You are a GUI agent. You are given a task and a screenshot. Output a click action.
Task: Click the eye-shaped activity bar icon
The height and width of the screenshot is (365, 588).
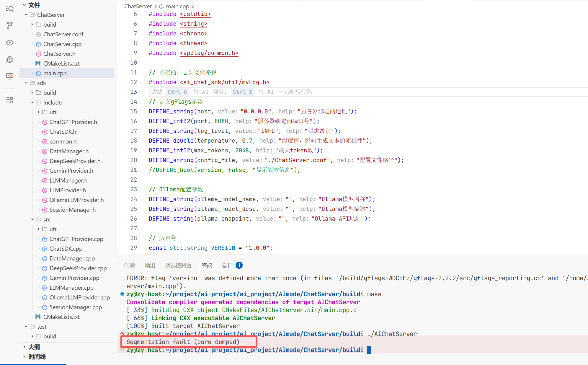point(10,43)
